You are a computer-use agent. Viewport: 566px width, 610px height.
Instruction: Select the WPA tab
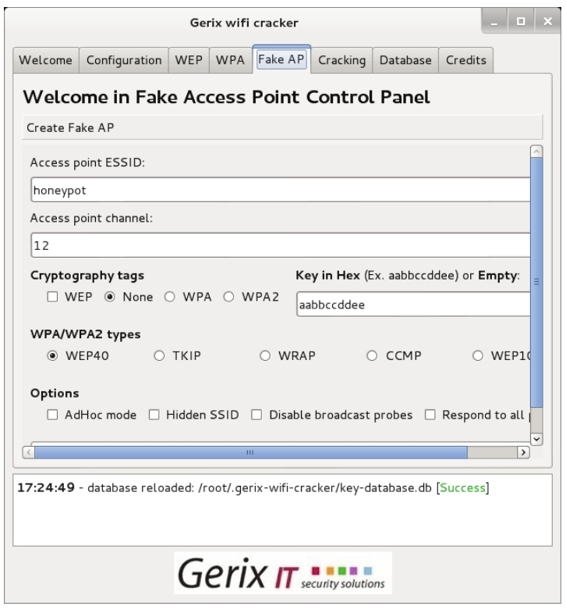(230, 60)
